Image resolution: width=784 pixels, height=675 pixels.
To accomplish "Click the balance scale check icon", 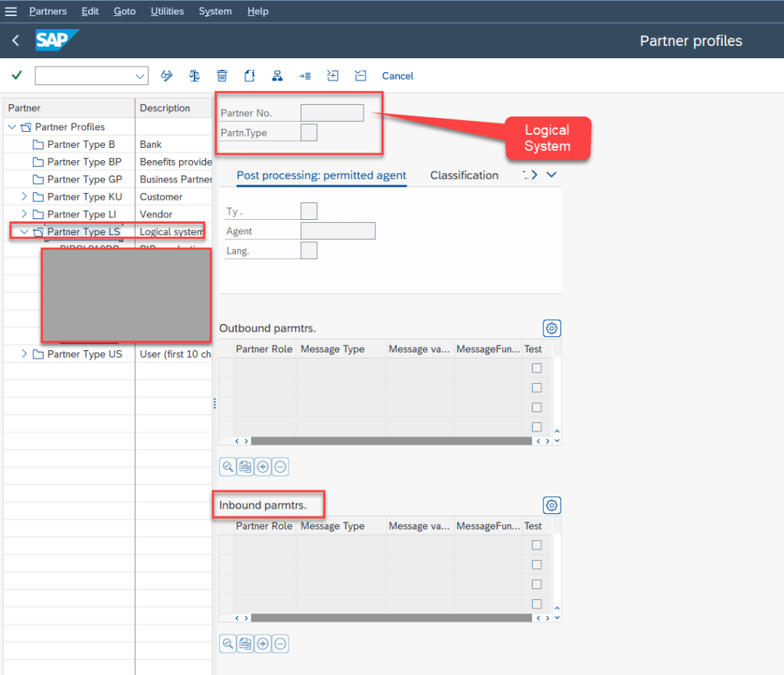I will pyautogui.click(x=194, y=75).
